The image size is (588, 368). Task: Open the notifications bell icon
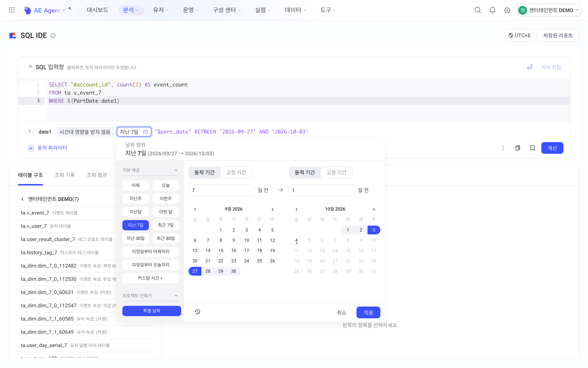[492, 10]
